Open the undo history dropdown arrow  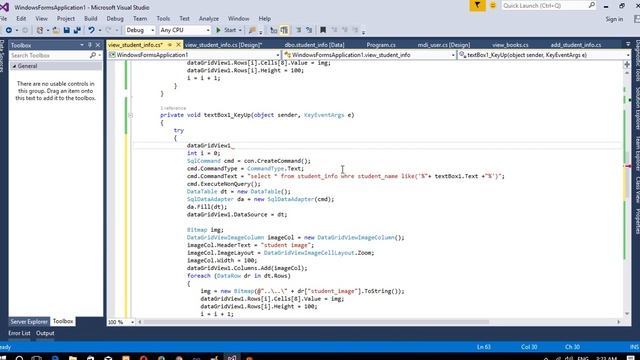pos(100,30)
